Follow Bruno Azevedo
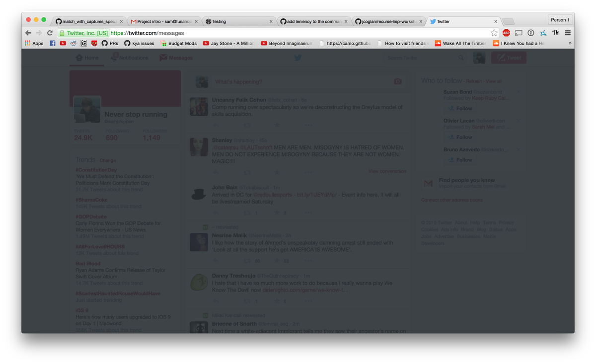The width and height of the screenshot is (596, 364). [460, 160]
